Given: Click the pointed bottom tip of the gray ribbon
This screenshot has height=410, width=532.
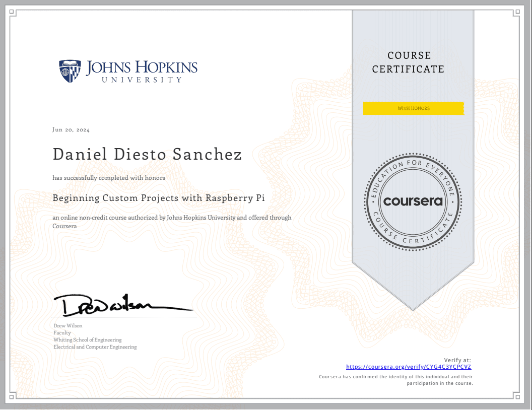Looking at the screenshot, I should (x=413, y=307).
